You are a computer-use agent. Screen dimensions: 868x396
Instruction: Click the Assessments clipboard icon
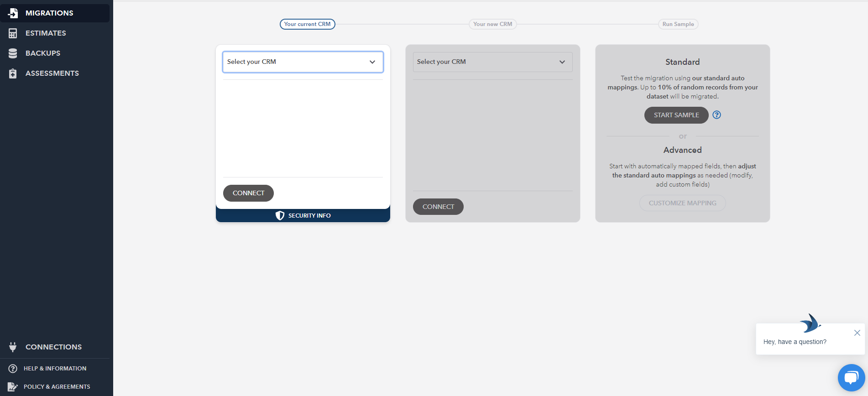[x=13, y=73]
